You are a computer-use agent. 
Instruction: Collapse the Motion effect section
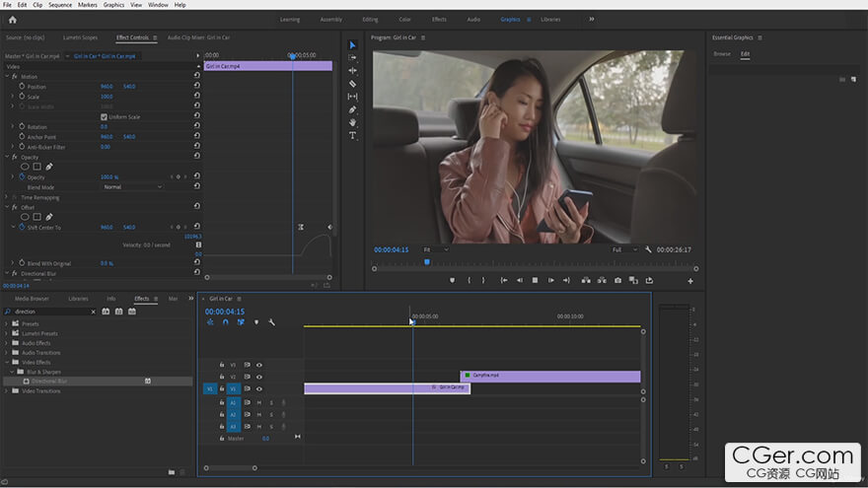point(7,76)
